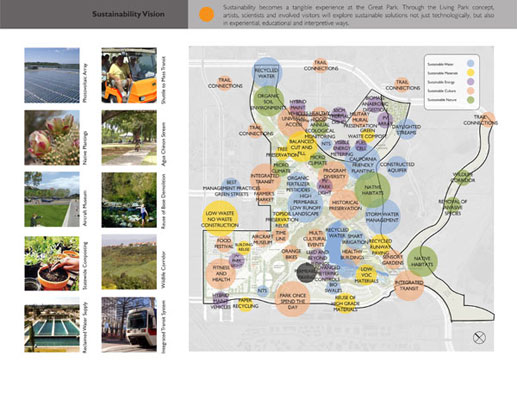Select the Sustainable Nature green legend swatch
The height and width of the screenshot is (400, 517).
(470, 100)
